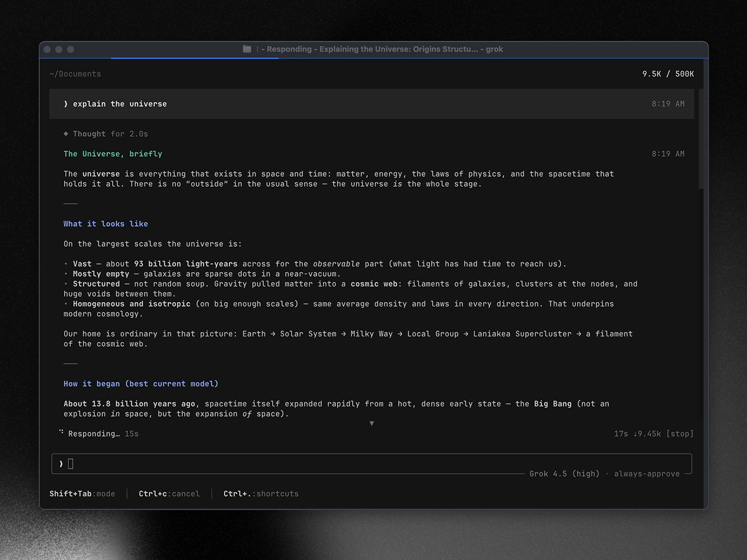Click the Ctrl+.:shortcuts hint
The image size is (747, 560).
pyautogui.click(x=261, y=494)
